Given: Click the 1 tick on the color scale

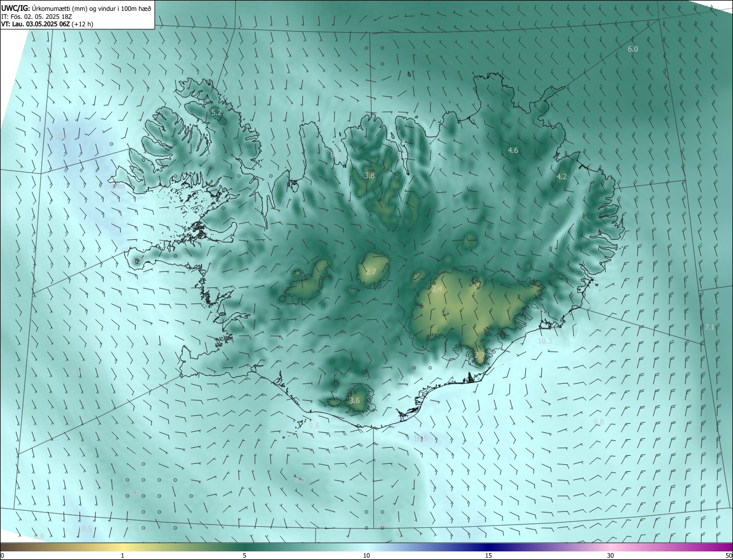Looking at the screenshot, I should 123,556.
